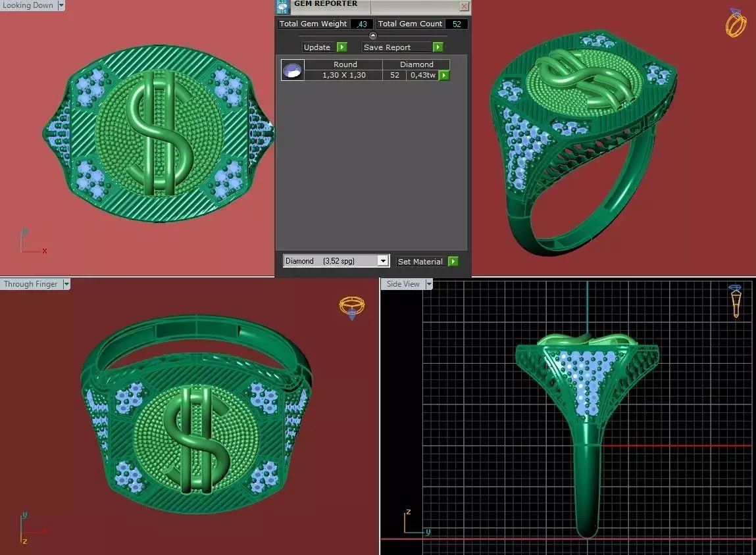Click the GEM REPORTER title text
The image size is (756, 555).
pyautogui.click(x=326, y=4)
